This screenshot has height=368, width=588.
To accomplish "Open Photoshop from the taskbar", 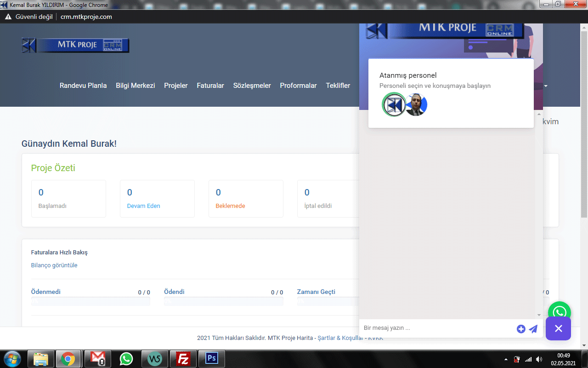I will click(x=212, y=358).
